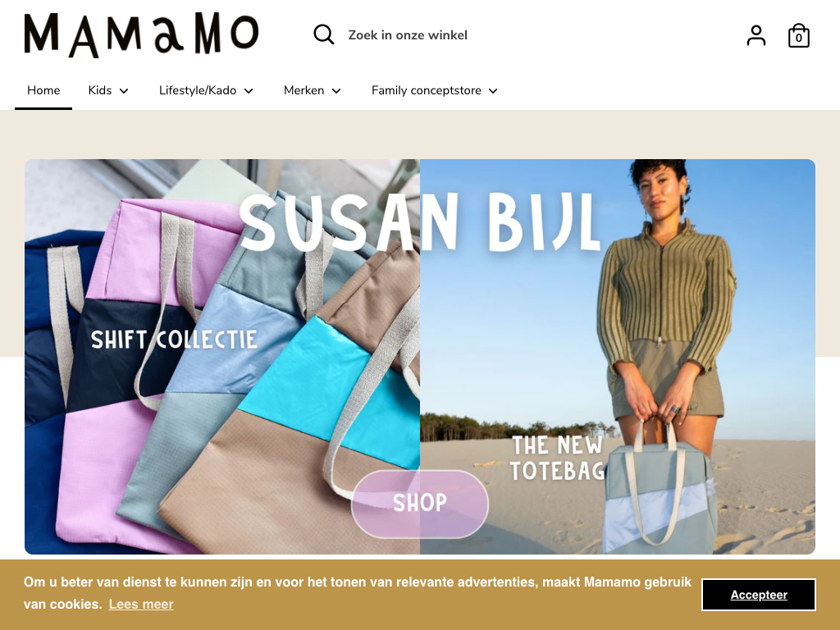Expand the Lifestyle/Kado menu chevron
This screenshot has width=840, height=630.
point(249,91)
